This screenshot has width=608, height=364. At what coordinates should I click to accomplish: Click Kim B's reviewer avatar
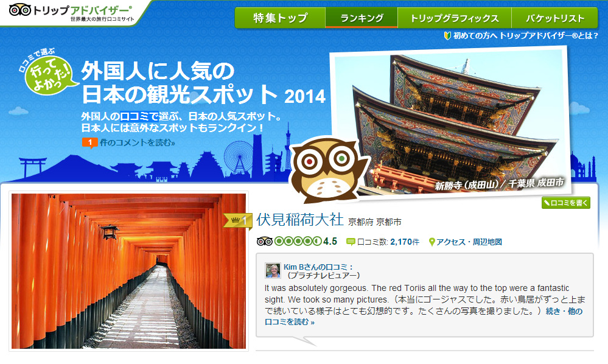pos(273,271)
